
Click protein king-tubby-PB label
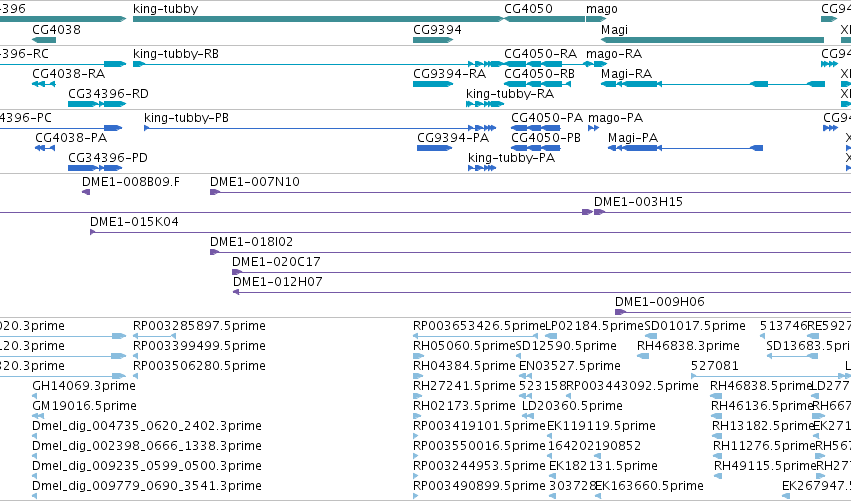(186, 118)
